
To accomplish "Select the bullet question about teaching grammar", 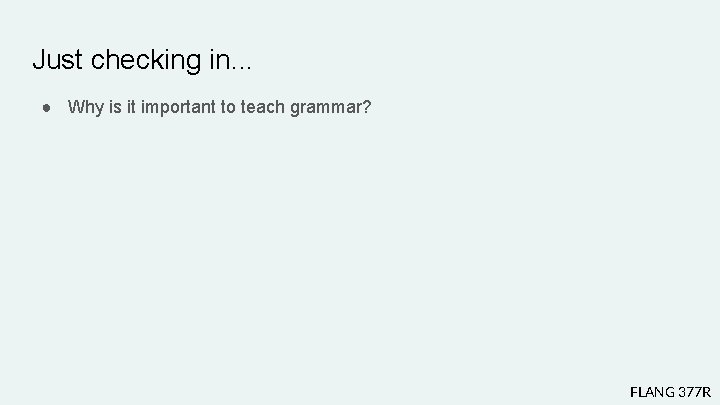I will (x=219, y=107).
